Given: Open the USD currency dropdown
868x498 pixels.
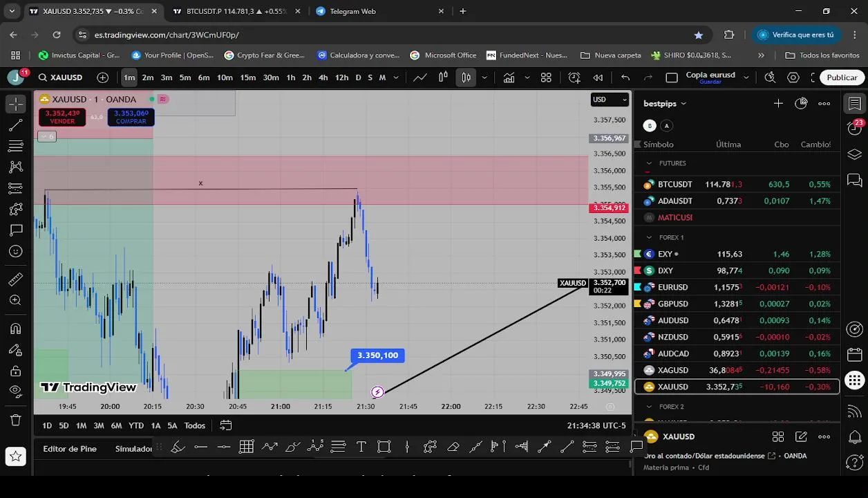Looking at the screenshot, I should (x=610, y=100).
